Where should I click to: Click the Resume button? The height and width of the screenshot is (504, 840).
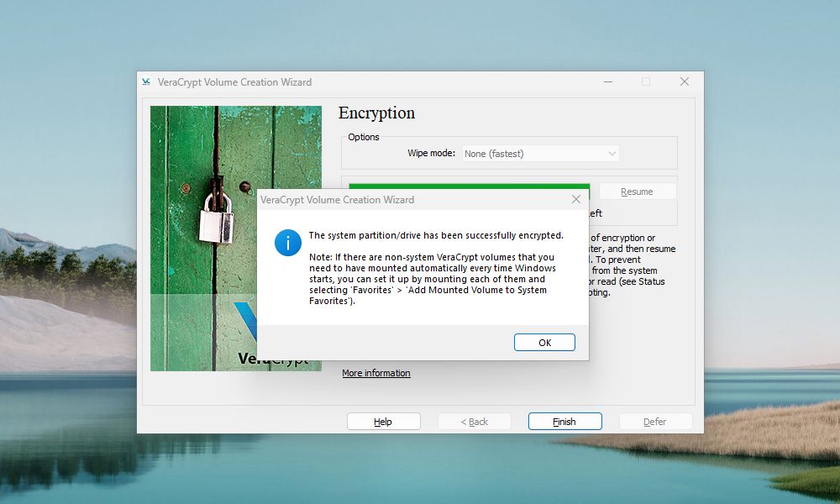637,192
